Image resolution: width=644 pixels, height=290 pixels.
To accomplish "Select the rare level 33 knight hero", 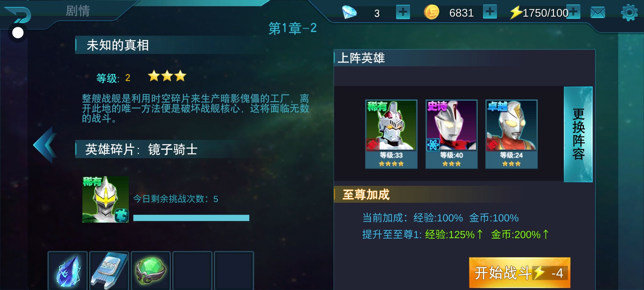I will 391,134.
